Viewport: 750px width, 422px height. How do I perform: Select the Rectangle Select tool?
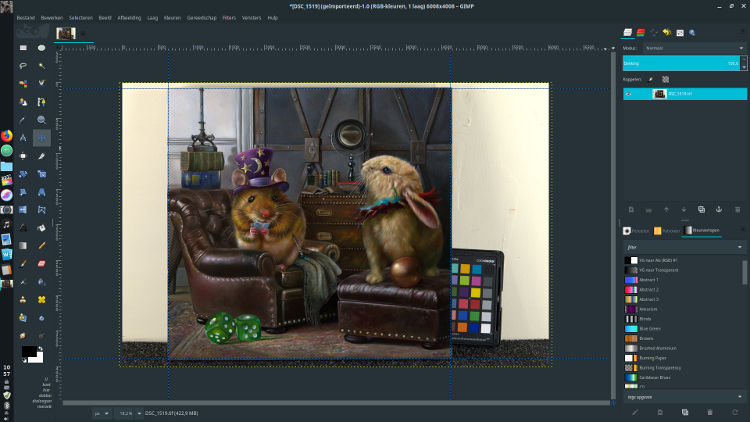pos(23,48)
